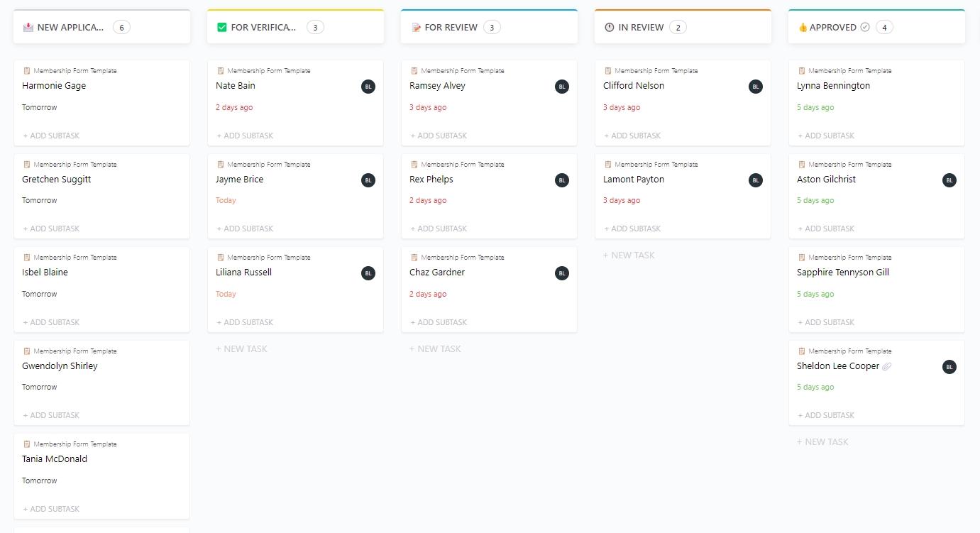Screen dimensions: 980x533
Task: Click count badge 6 in NEW APPLICATION header
Action: (x=121, y=27)
